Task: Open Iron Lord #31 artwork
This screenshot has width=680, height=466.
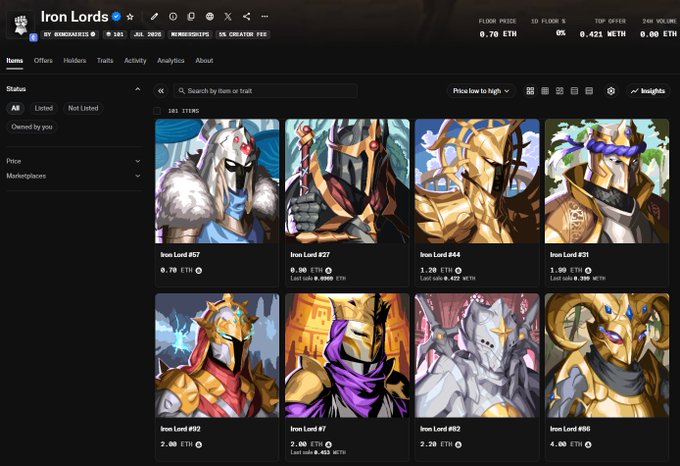Action: [x=607, y=181]
